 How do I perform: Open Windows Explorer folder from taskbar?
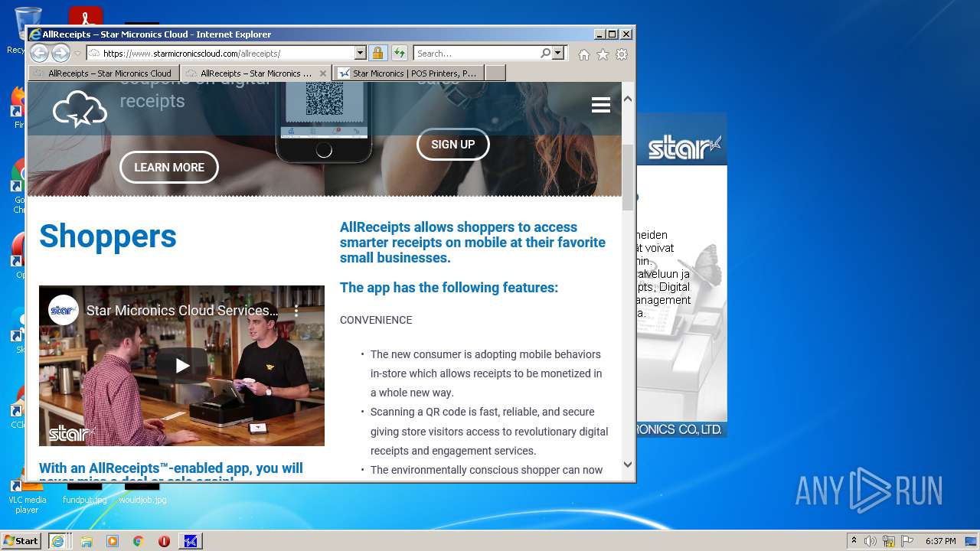(x=87, y=541)
